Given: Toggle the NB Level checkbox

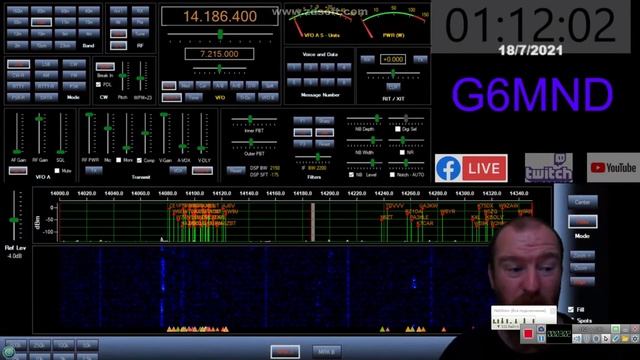Looking at the screenshot, I should click(x=351, y=175).
